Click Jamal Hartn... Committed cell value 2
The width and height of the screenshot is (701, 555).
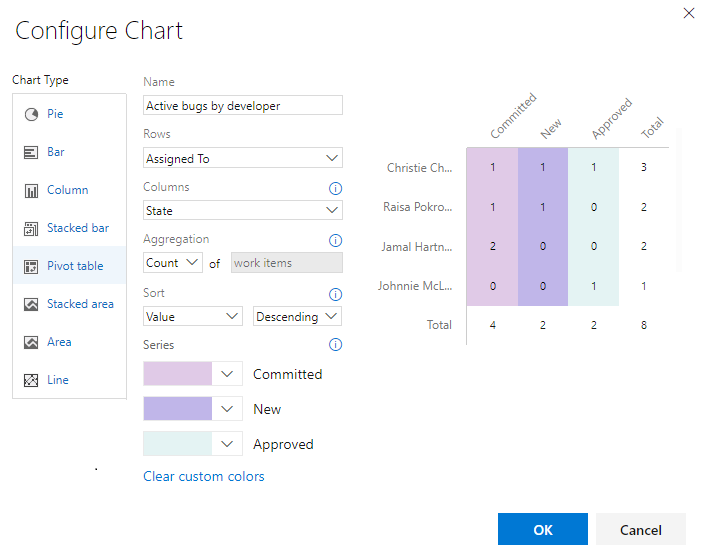[x=493, y=246]
